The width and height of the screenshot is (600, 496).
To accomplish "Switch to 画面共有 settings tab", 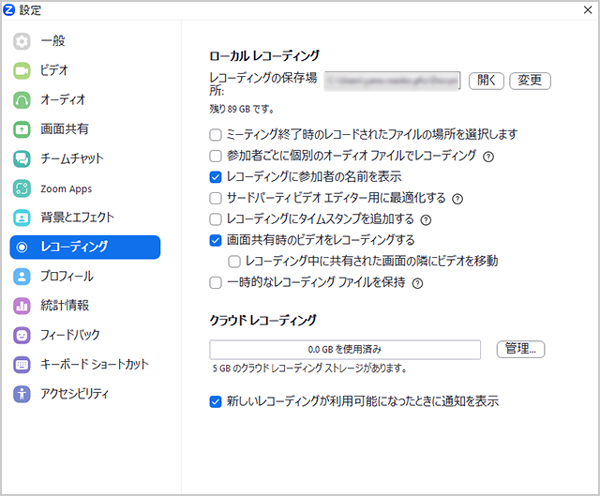I will (x=64, y=129).
